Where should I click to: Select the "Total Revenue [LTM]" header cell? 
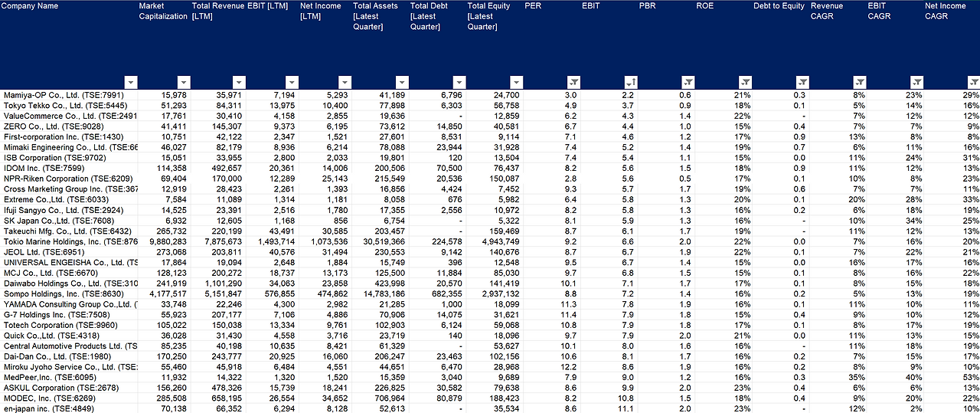tap(218, 44)
